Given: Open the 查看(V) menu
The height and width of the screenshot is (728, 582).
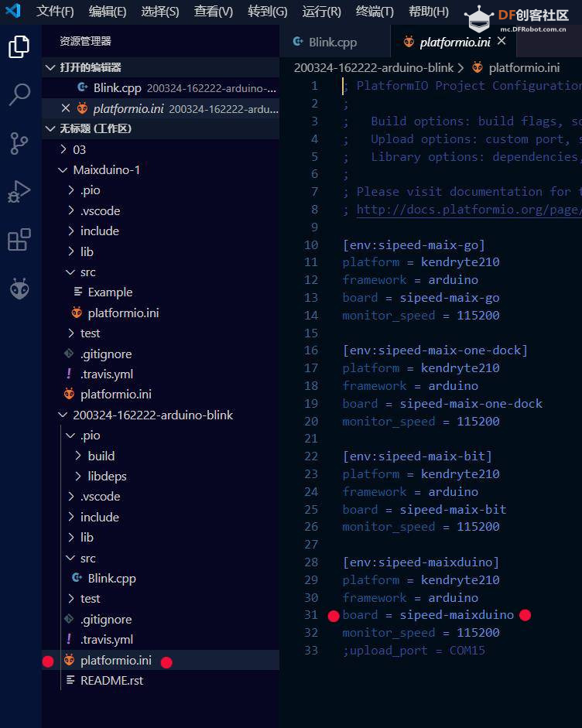Looking at the screenshot, I should tap(213, 11).
